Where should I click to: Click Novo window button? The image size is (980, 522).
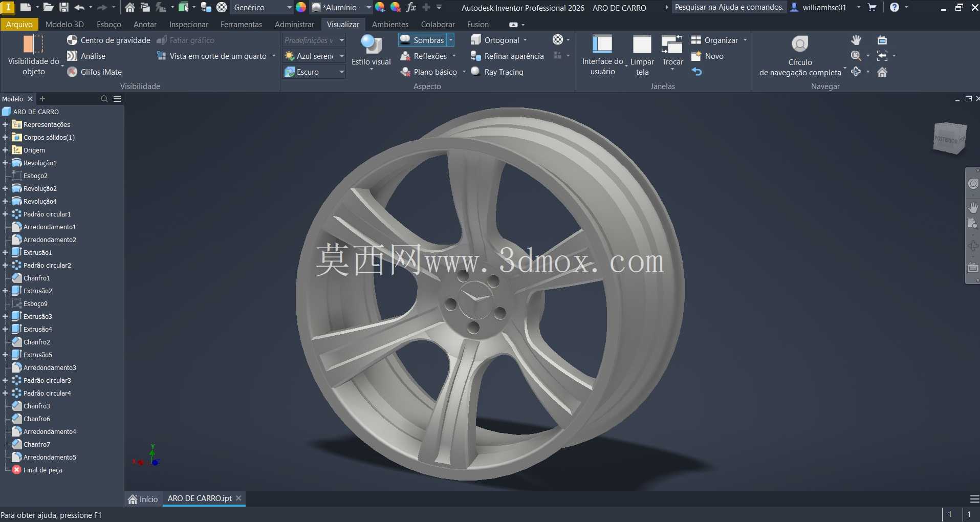(708, 56)
